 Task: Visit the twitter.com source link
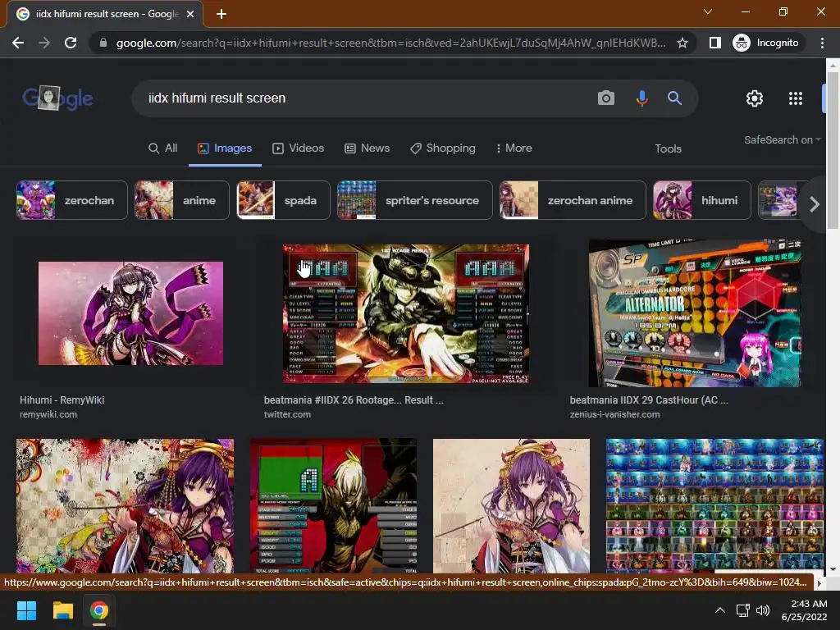click(x=287, y=414)
